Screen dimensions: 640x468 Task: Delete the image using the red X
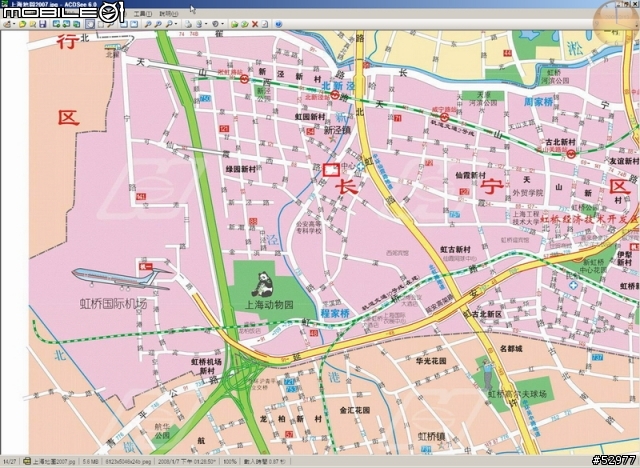(255, 24)
